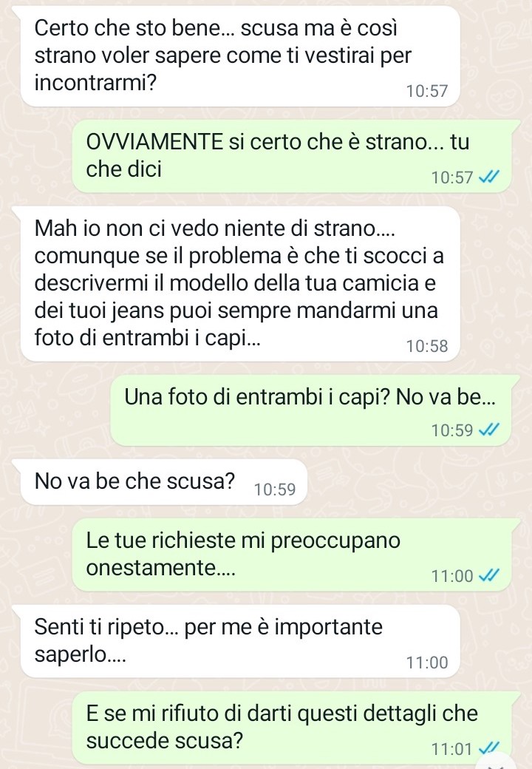
Task: Tap the read receipt ticks beside 11:00
Action: (488, 575)
